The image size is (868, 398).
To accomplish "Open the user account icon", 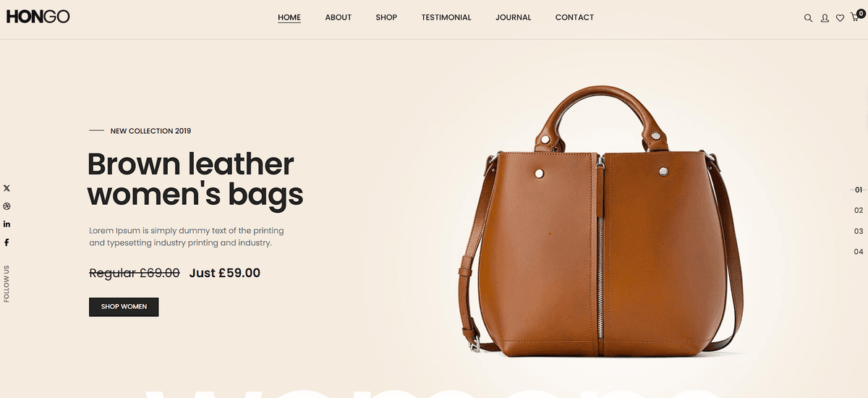I will click(825, 18).
